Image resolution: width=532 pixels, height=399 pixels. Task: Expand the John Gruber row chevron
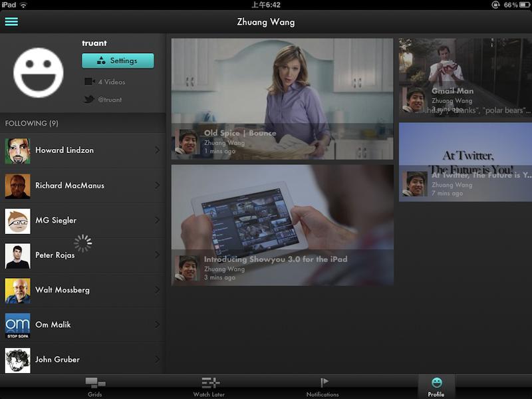click(x=157, y=359)
